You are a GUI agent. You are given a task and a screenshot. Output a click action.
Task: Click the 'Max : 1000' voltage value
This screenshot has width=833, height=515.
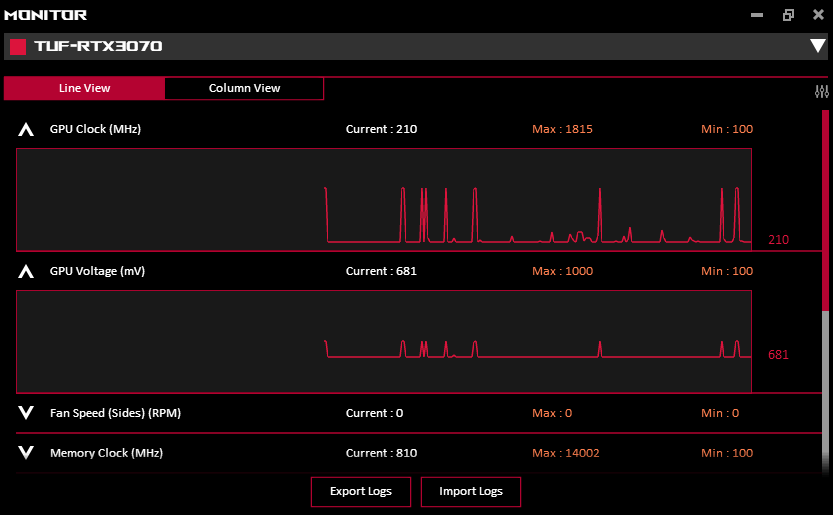click(562, 271)
